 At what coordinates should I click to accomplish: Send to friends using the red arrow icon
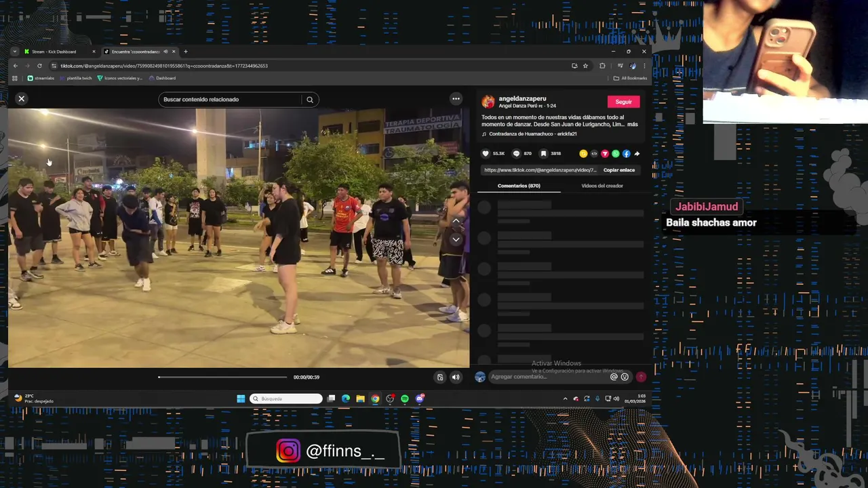605,154
